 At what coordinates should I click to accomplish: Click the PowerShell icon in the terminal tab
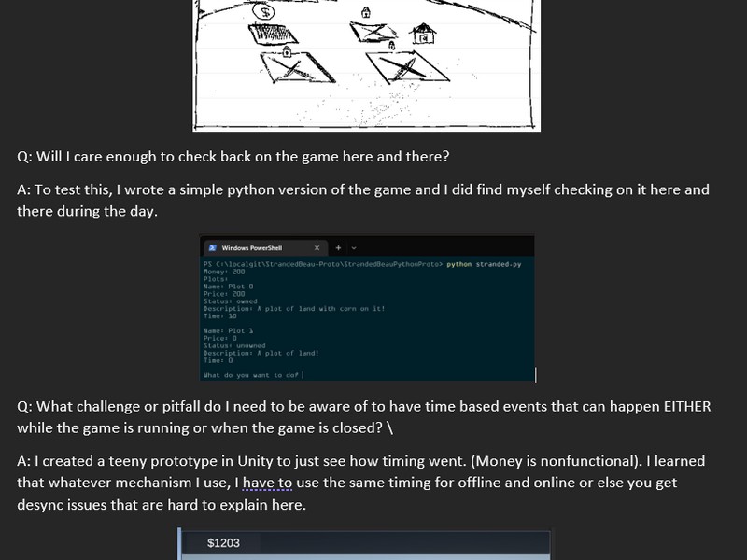pyautogui.click(x=213, y=248)
